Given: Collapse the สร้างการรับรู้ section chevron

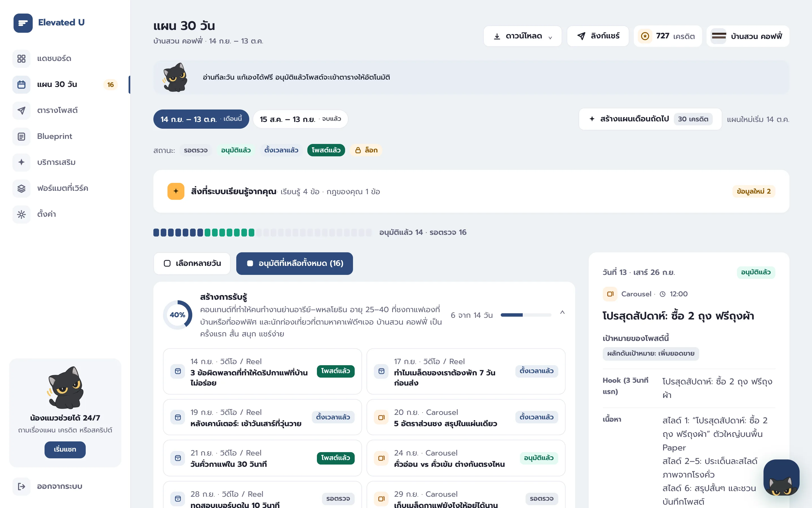Looking at the screenshot, I should tap(562, 312).
